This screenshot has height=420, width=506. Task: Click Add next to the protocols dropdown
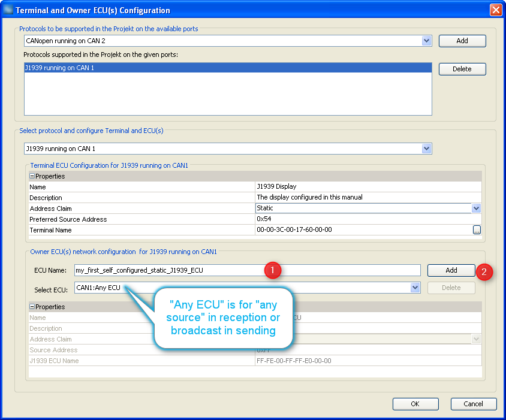pyautogui.click(x=462, y=41)
